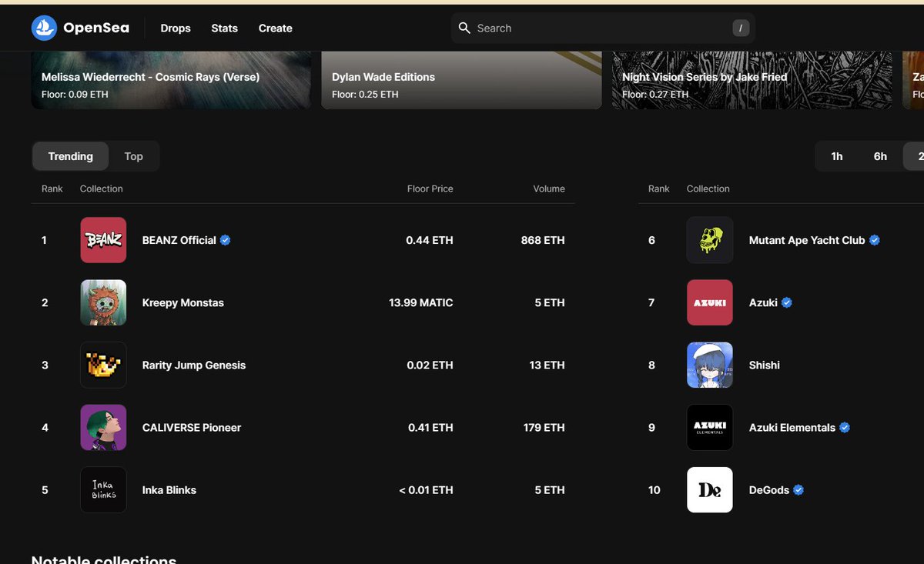This screenshot has height=564, width=924.
Task: Focus the Search input field
Action: point(602,28)
